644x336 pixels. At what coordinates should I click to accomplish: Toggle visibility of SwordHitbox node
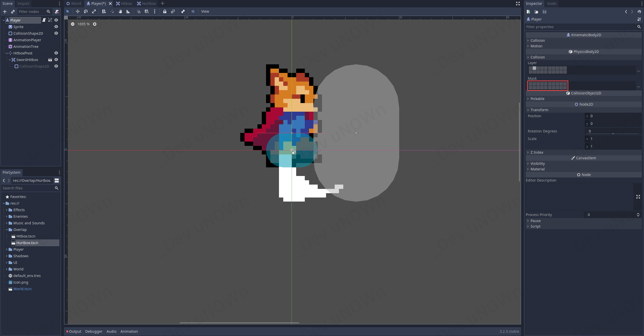tap(56, 60)
